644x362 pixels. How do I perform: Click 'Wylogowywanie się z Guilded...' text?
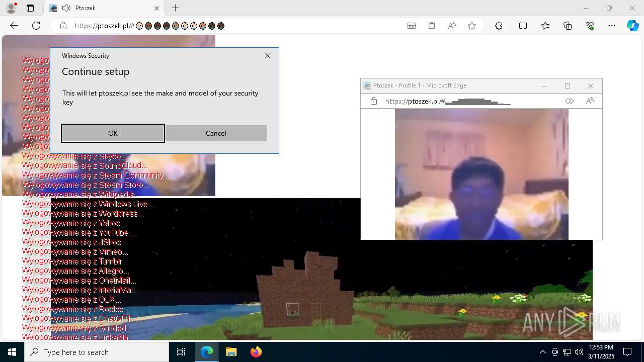[77, 328]
